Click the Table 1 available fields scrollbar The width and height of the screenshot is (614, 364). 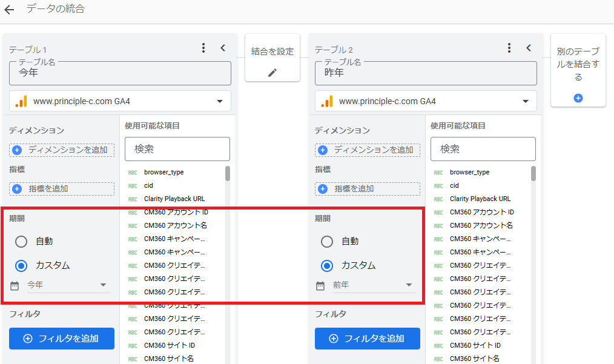click(x=228, y=174)
